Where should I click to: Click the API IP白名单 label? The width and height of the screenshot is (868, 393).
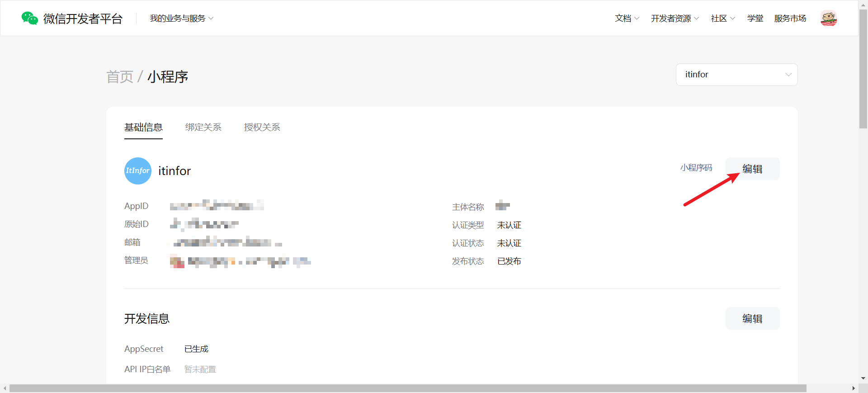pyautogui.click(x=147, y=369)
